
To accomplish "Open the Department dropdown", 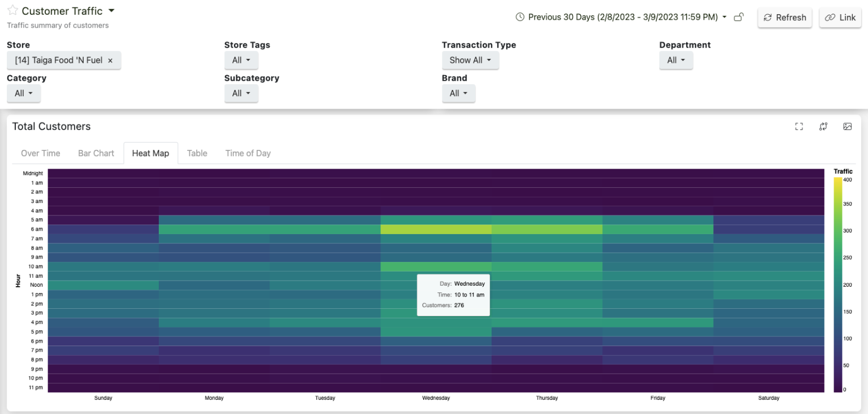I will pos(676,60).
